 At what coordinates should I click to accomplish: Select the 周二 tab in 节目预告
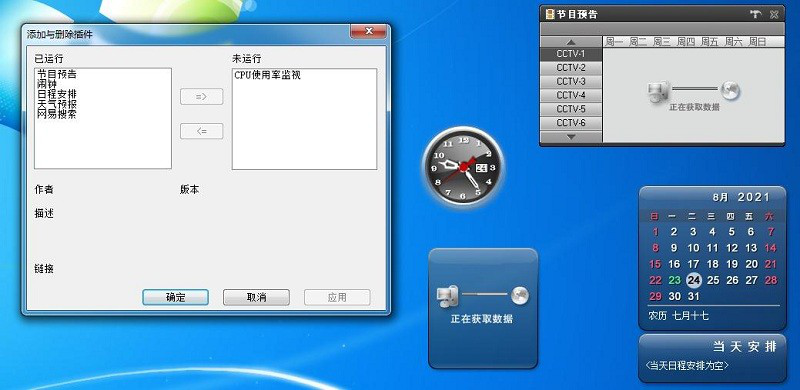coord(638,42)
